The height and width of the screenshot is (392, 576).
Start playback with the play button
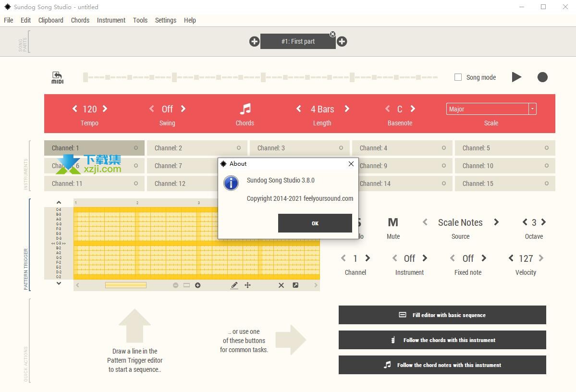[x=516, y=77]
